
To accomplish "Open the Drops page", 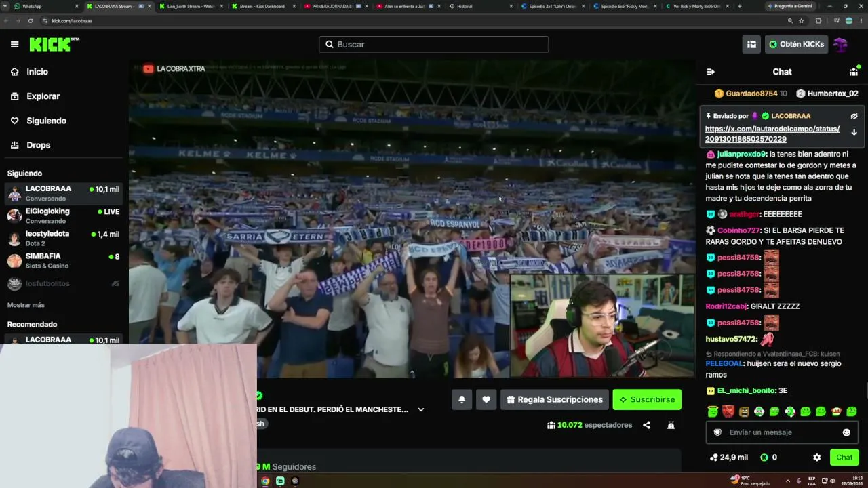I will tap(38, 145).
